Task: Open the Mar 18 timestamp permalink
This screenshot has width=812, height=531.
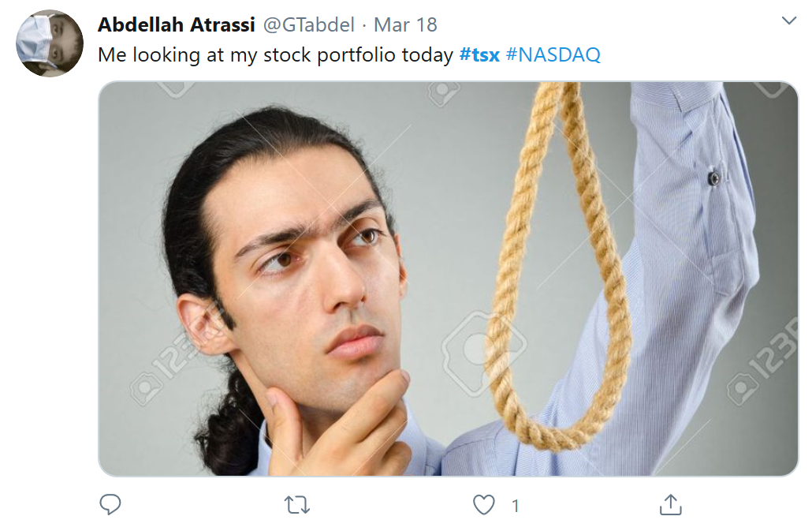Action: (x=405, y=24)
